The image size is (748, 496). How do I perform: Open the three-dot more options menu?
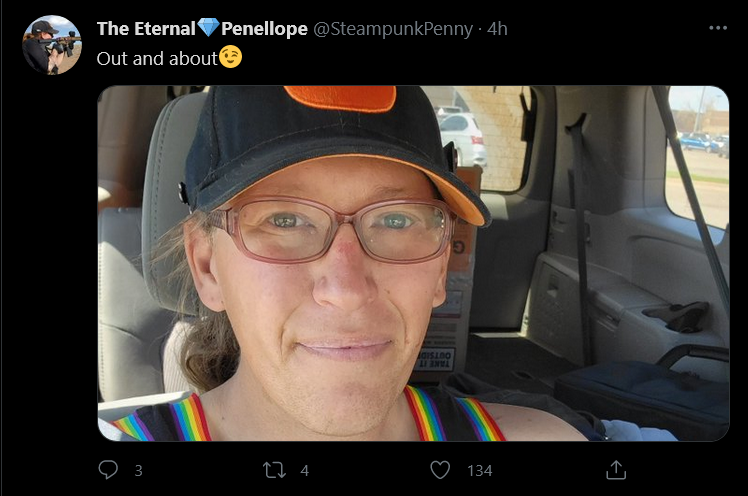coord(718,28)
